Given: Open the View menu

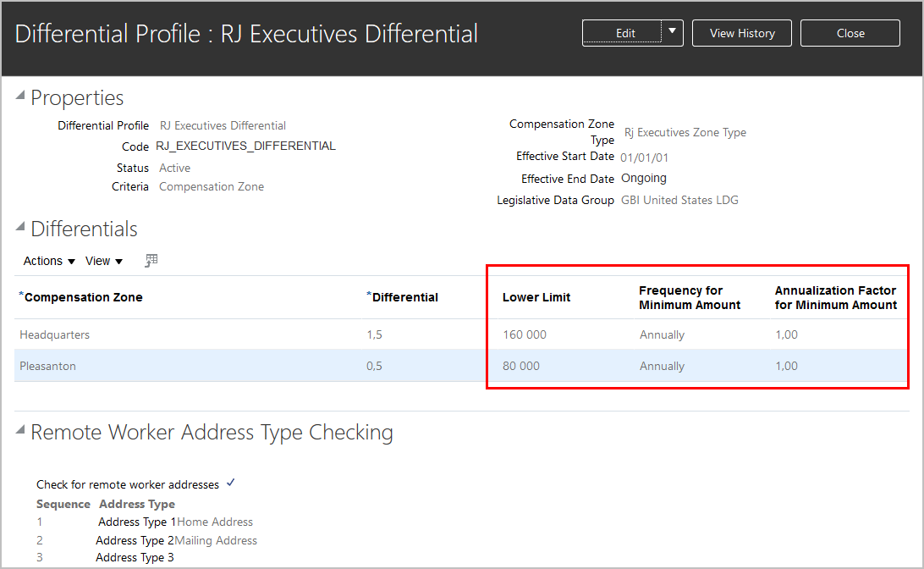Looking at the screenshot, I should 104,261.
